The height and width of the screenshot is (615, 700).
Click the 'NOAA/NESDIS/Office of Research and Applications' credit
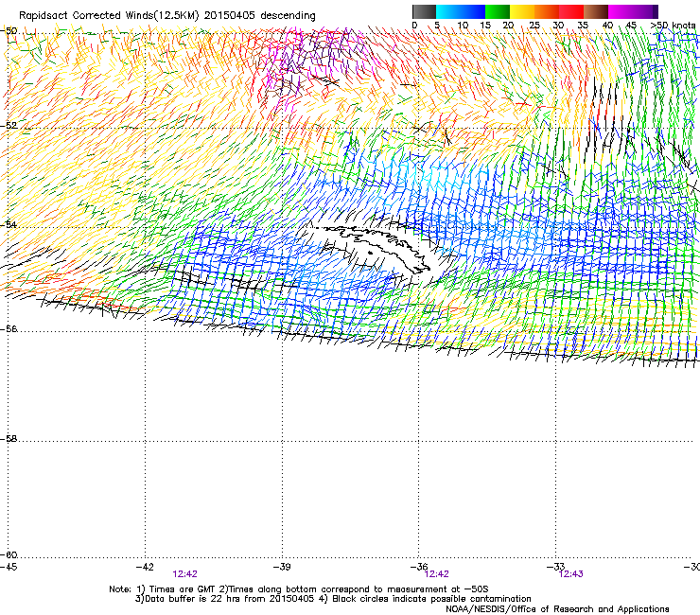pyautogui.click(x=557, y=609)
